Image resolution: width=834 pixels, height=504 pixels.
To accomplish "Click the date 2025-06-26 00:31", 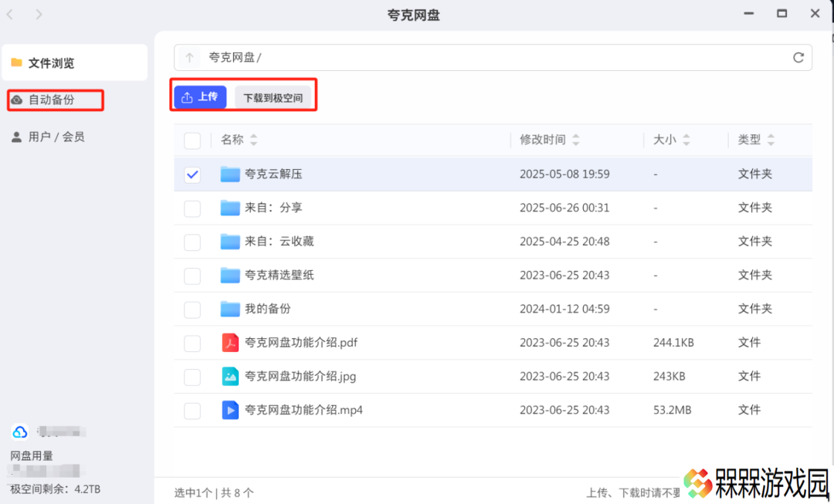I will pos(564,208).
